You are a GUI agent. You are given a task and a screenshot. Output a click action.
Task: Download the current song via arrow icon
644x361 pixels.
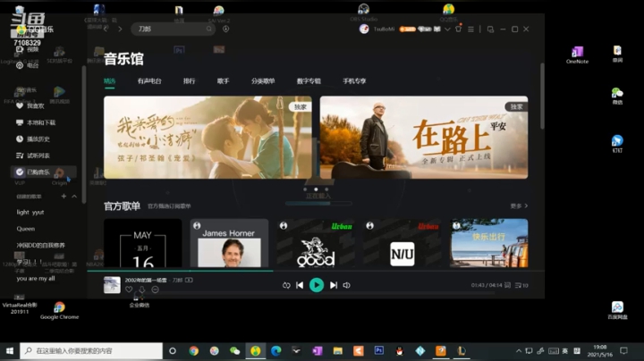pos(141,290)
